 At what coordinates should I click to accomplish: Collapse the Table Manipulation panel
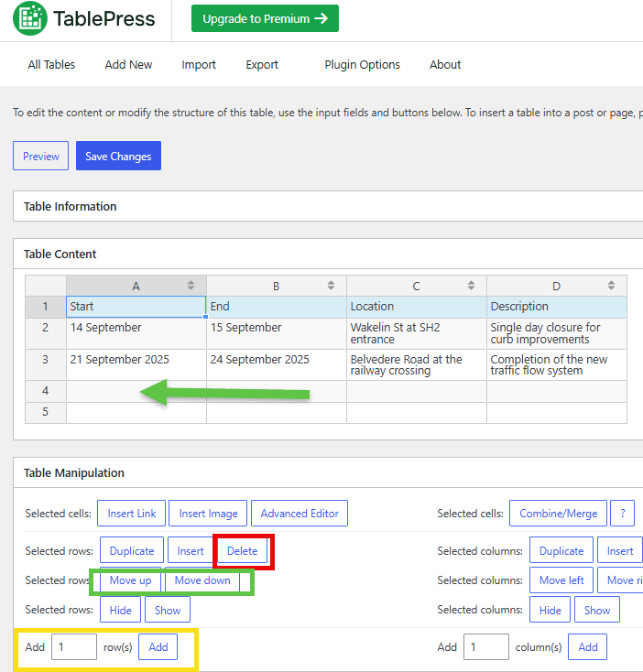click(328, 472)
